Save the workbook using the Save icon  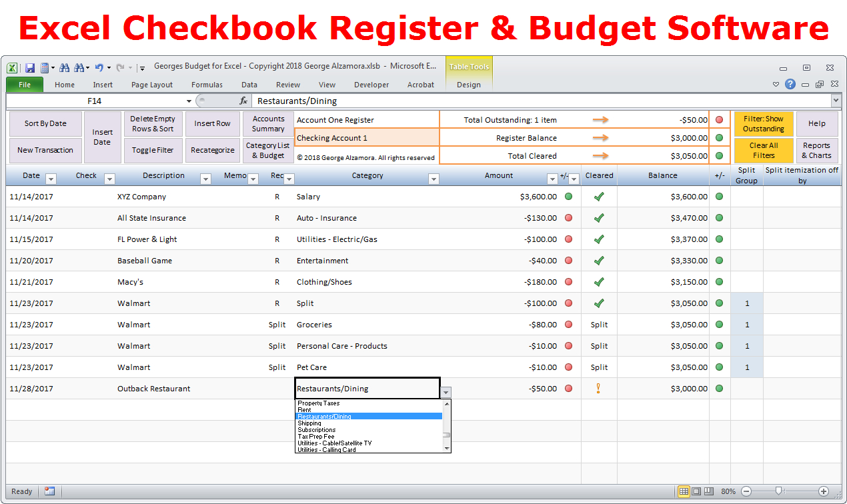pos(29,67)
